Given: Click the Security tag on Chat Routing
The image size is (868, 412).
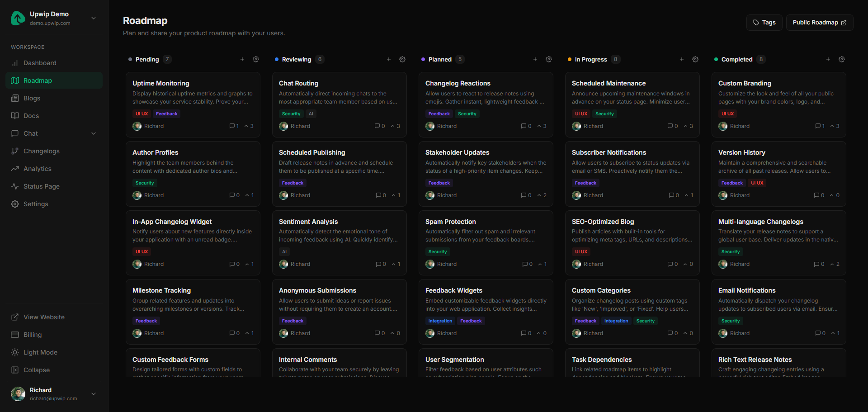Looking at the screenshot, I should pos(291,114).
